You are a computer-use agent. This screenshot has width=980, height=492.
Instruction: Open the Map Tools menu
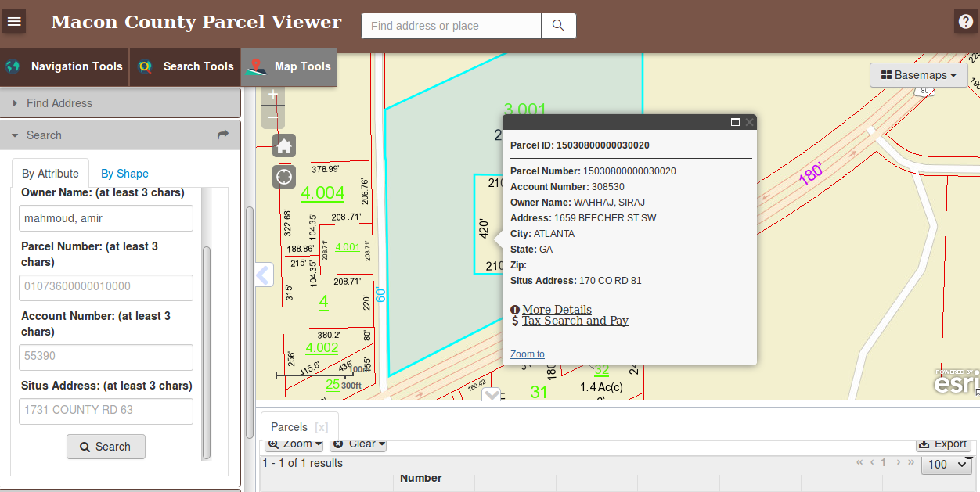click(289, 66)
